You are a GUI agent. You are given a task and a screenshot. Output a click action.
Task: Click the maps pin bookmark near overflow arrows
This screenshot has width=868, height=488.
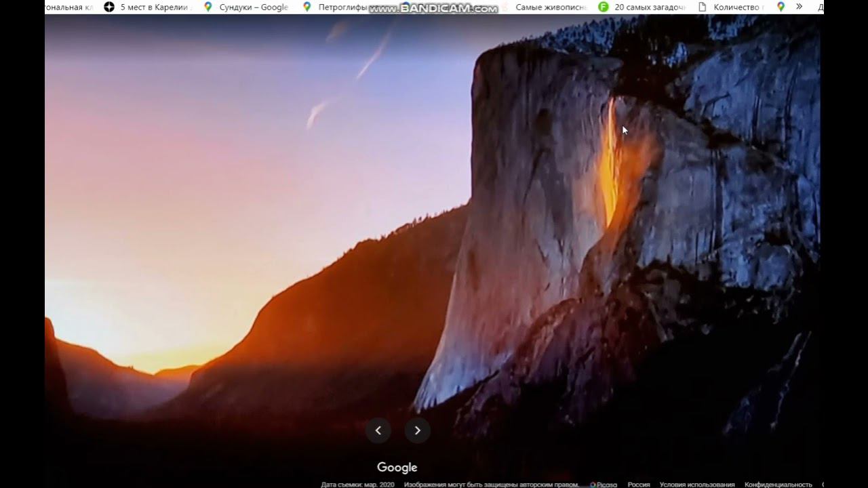point(781,7)
